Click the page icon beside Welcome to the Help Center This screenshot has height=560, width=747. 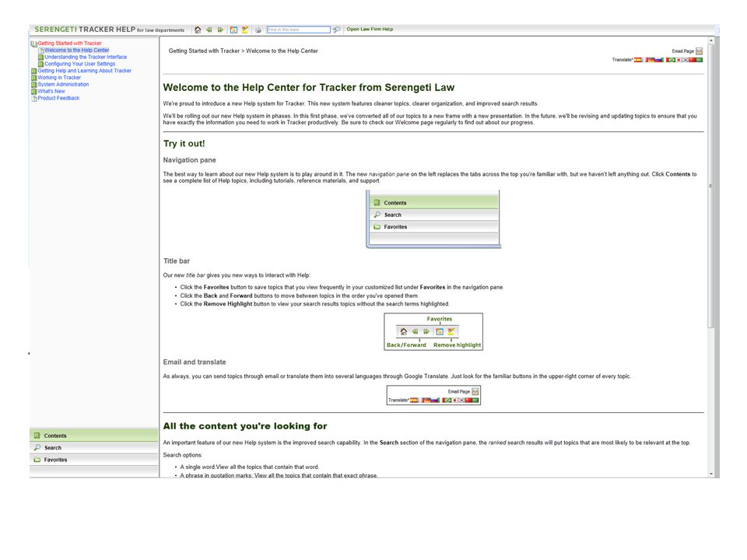(40, 51)
